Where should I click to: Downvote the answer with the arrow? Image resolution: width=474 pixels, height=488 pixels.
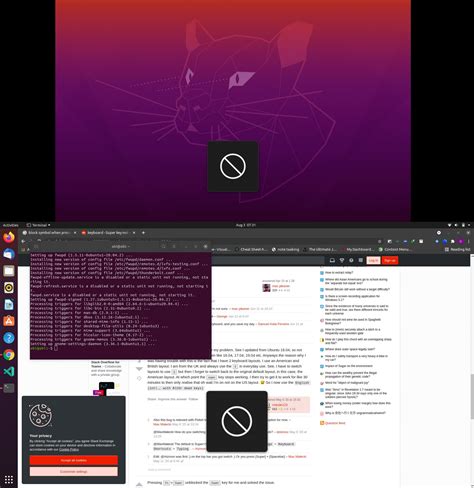pos(139,369)
